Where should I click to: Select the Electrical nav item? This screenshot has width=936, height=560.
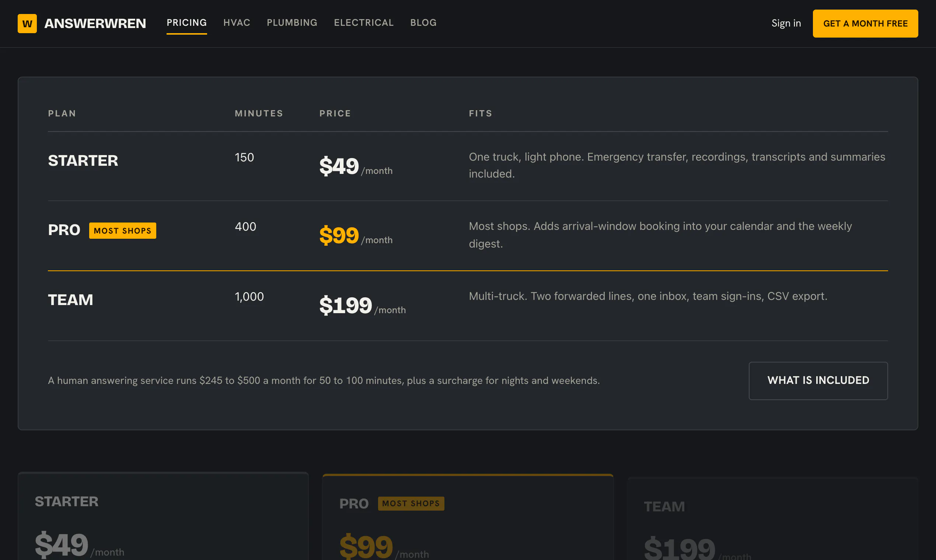coord(364,22)
